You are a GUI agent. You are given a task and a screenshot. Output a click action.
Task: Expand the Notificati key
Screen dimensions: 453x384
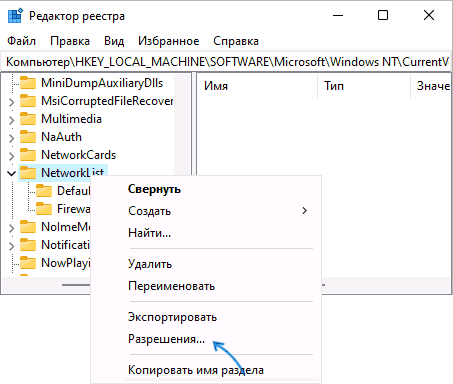click(11, 246)
